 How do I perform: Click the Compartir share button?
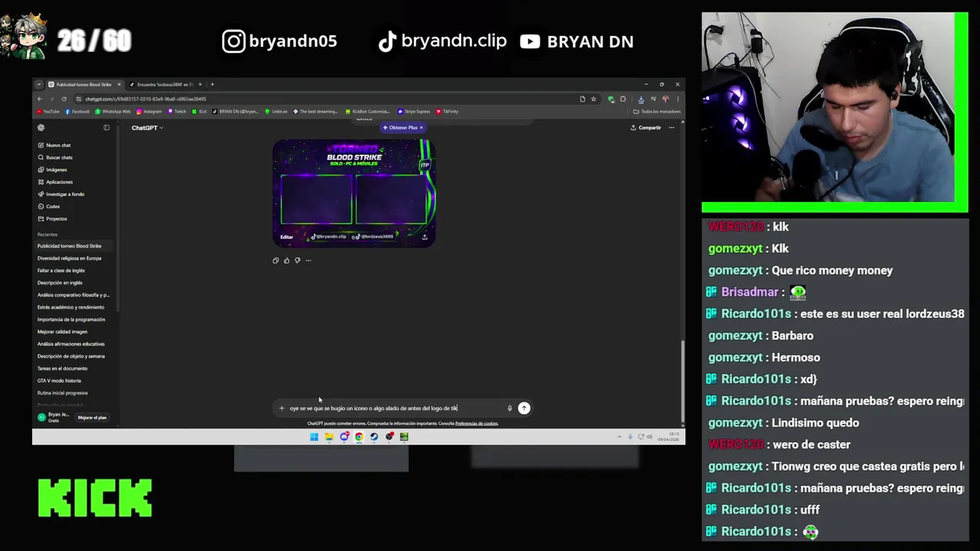pos(645,128)
